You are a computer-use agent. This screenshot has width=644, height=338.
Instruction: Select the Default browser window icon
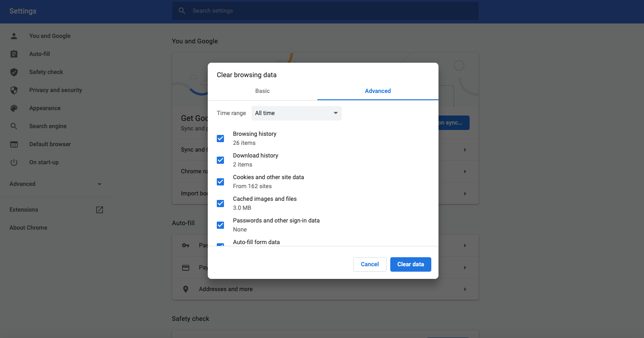[14, 144]
